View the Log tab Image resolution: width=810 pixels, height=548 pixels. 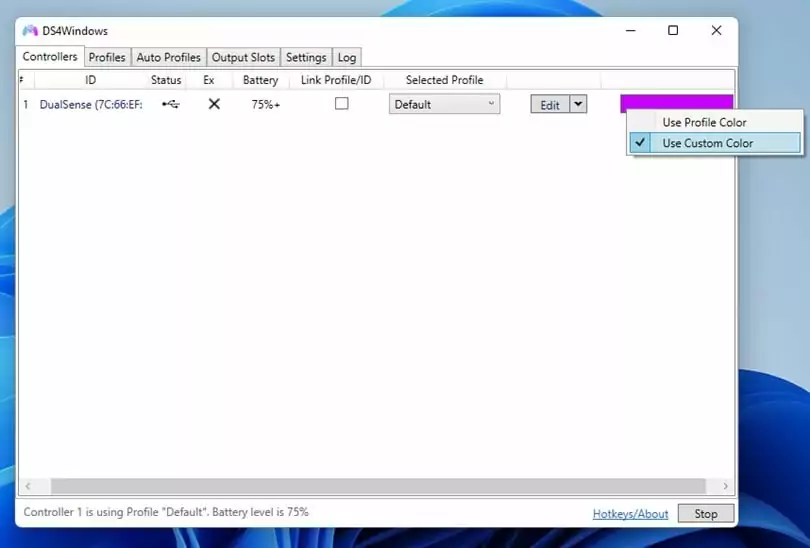click(347, 58)
